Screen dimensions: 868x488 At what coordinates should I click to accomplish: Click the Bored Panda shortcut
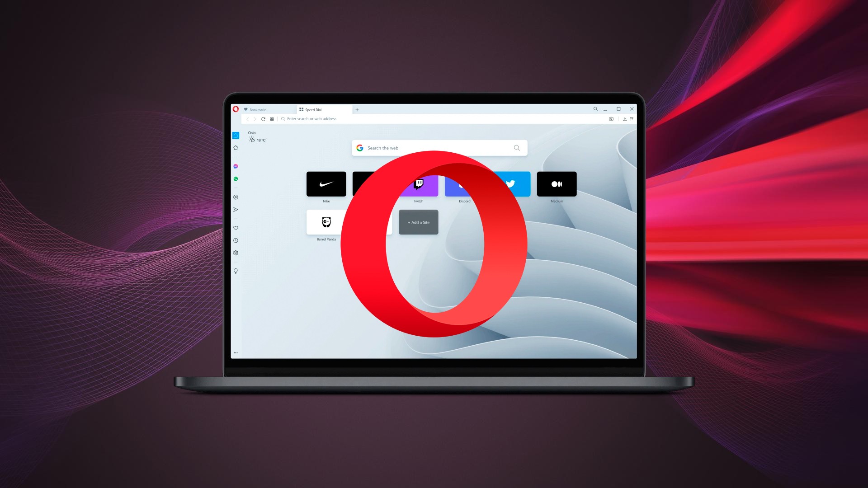click(326, 222)
